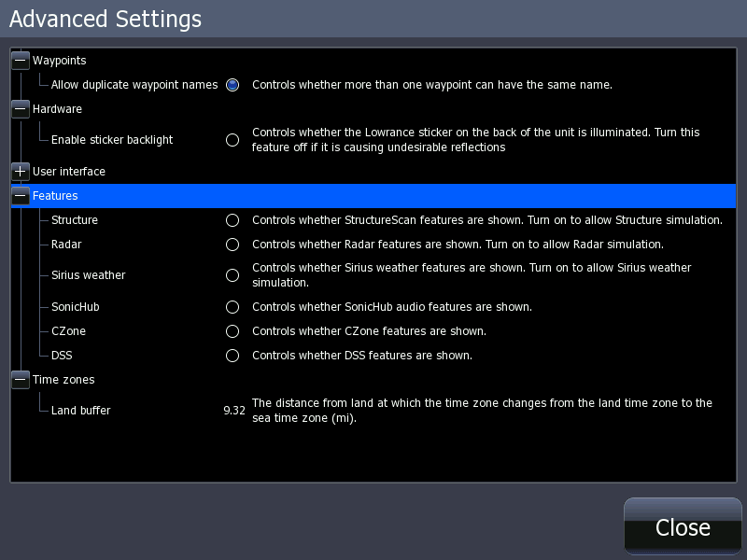The width and height of the screenshot is (747, 560).
Task: Turn on CZone features
Action: (x=232, y=330)
